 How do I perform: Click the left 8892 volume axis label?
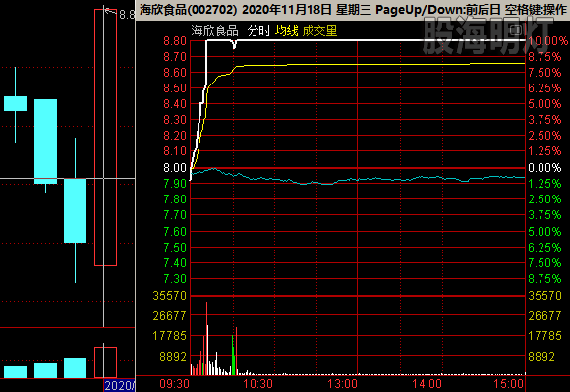pyautogui.click(x=173, y=357)
